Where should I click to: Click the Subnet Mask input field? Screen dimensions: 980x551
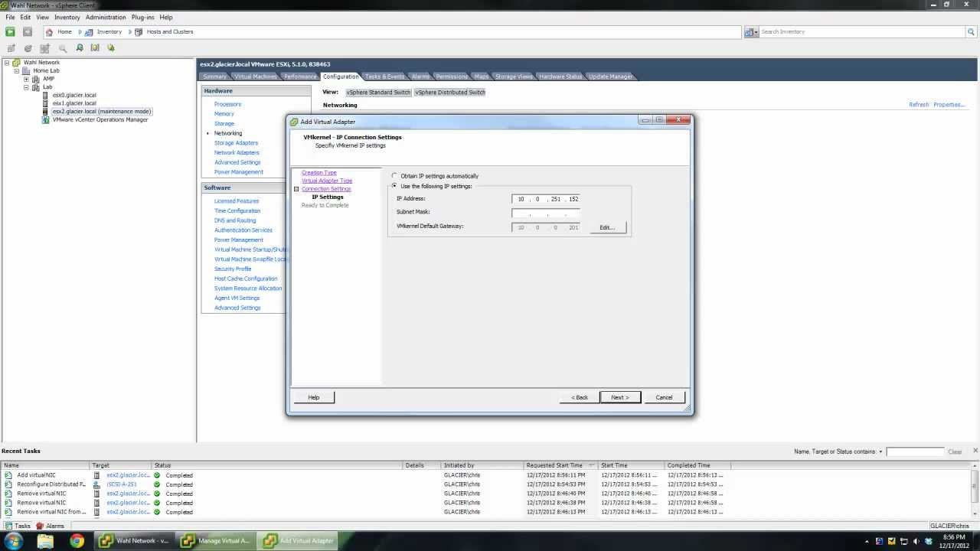pos(546,213)
